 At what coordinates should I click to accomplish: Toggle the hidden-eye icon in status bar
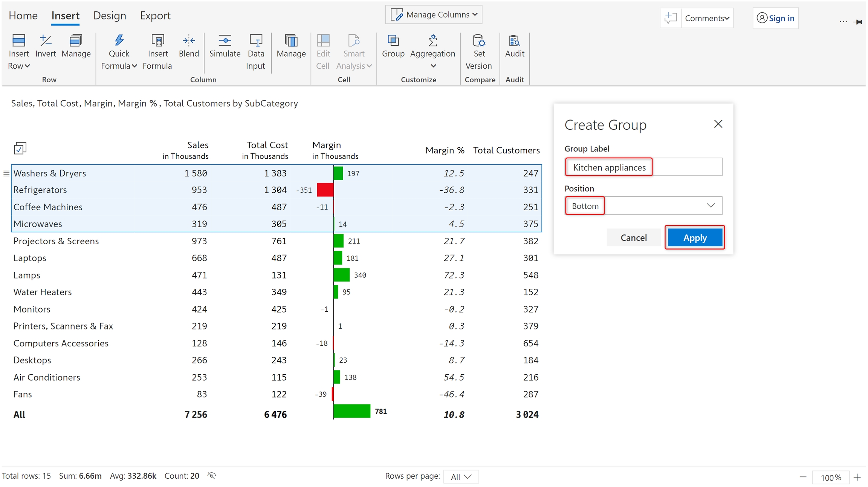click(x=212, y=476)
